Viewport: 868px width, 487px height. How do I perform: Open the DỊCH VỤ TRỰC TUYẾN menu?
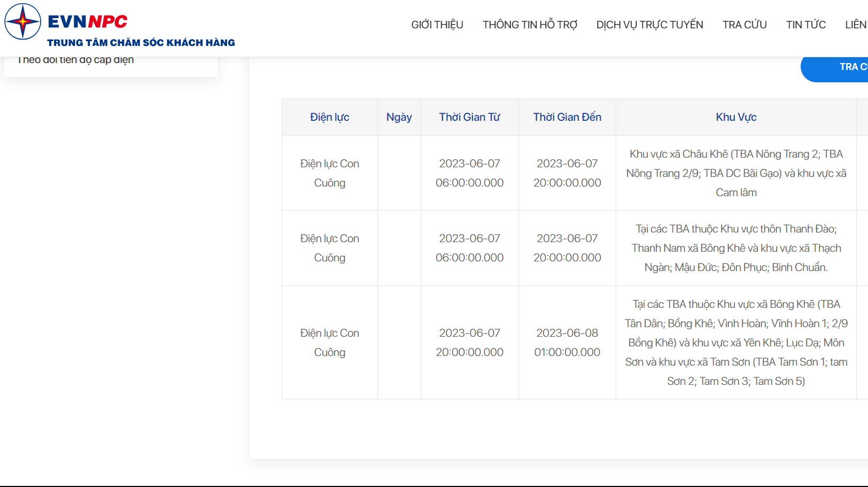(649, 25)
